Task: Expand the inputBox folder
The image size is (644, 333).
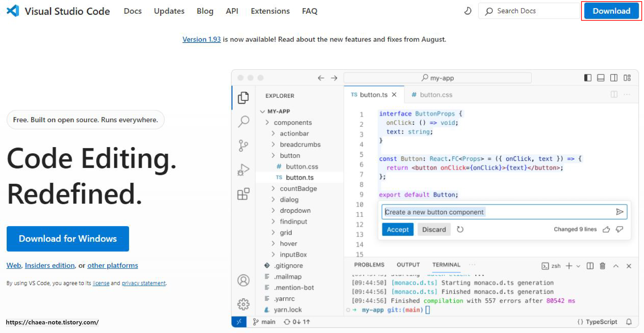Action: coord(273,254)
